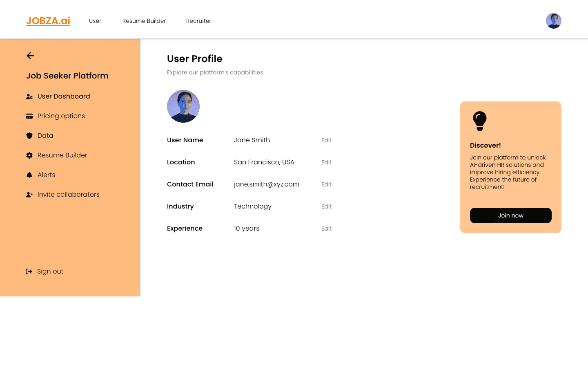Open Resume Builder in top navigation
The height and width of the screenshot is (368, 588).
(x=144, y=21)
